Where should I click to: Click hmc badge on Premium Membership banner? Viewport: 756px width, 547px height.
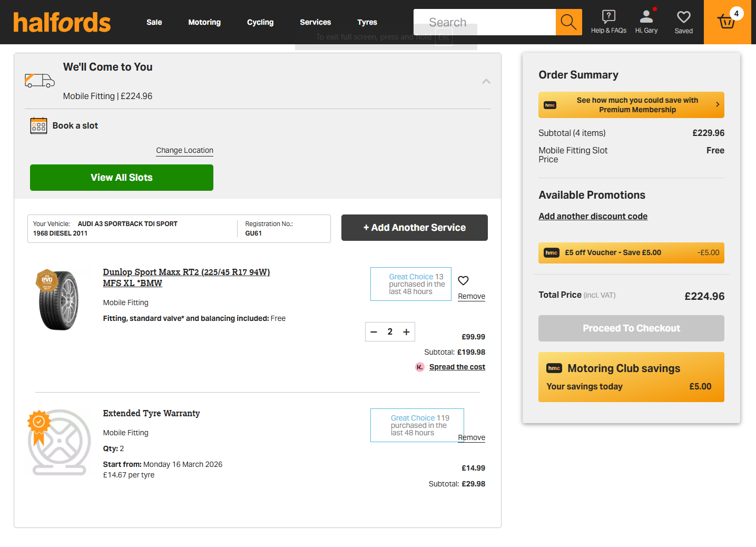pos(550,105)
